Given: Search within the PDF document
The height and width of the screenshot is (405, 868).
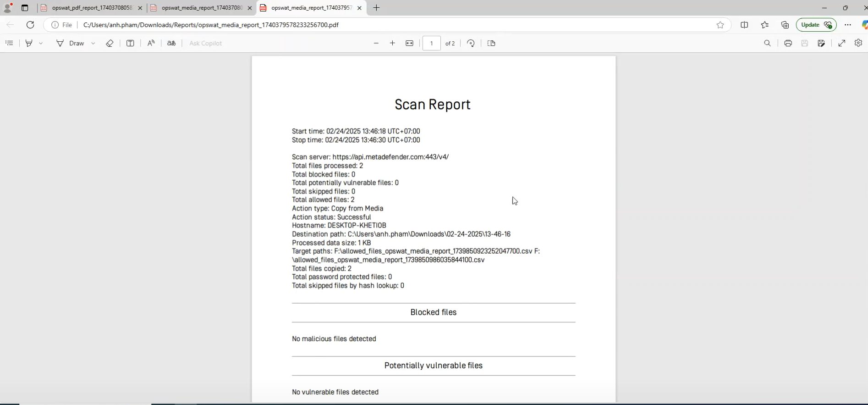Looking at the screenshot, I should 768,43.
